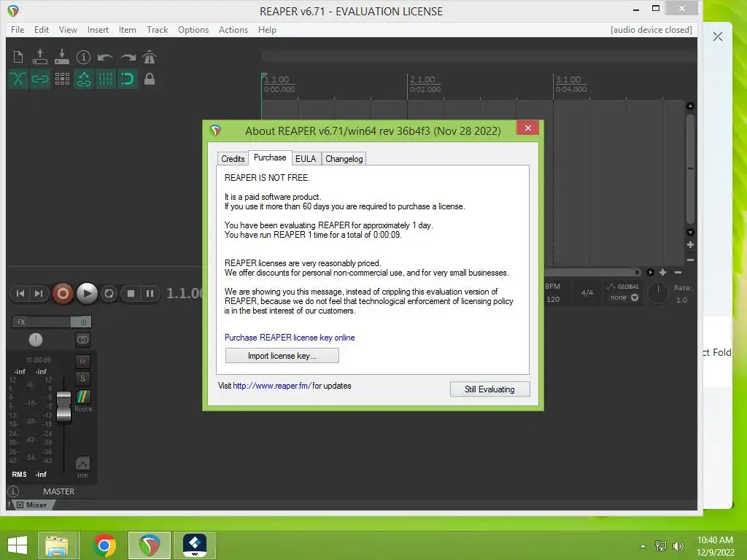Click vertical zoom in plus button

coord(690,245)
